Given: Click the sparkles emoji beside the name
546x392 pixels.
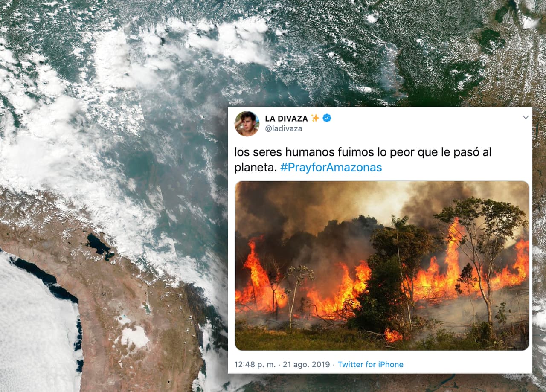Looking at the screenshot, I should click(315, 118).
